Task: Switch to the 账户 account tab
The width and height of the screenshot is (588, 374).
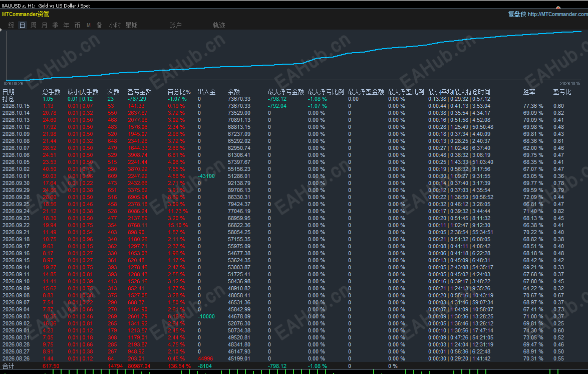Action: pyautogui.click(x=175, y=25)
